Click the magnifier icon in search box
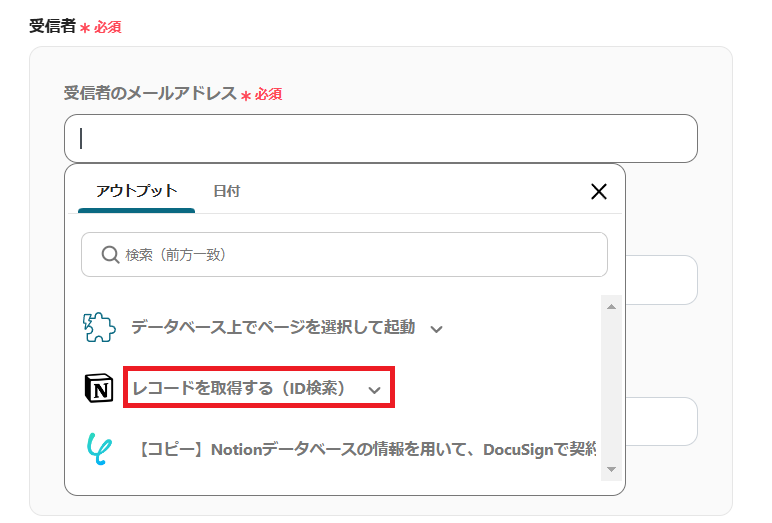This screenshot has height=523, width=772. 110,255
